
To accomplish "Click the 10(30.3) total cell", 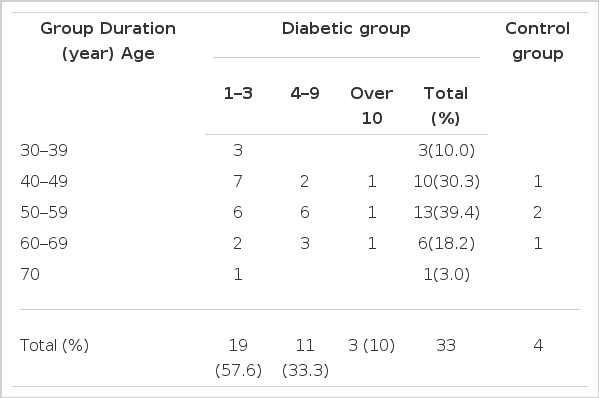I will pyautogui.click(x=446, y=181).
